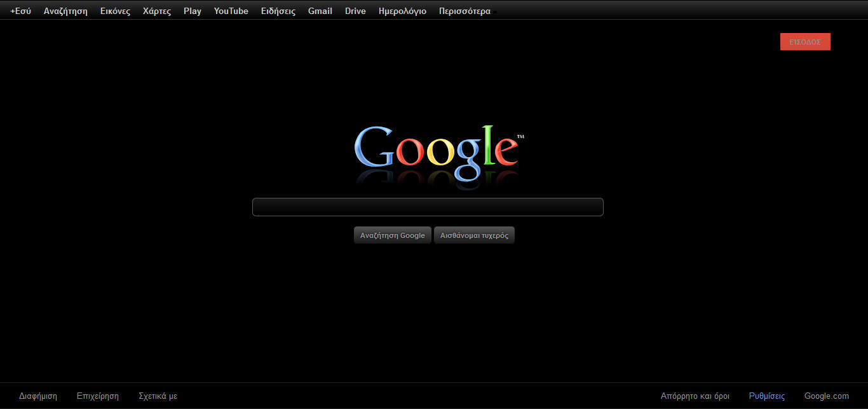Open the +Εσύ profile link
This screenshot has height=409, width=868.
(20, 10)
